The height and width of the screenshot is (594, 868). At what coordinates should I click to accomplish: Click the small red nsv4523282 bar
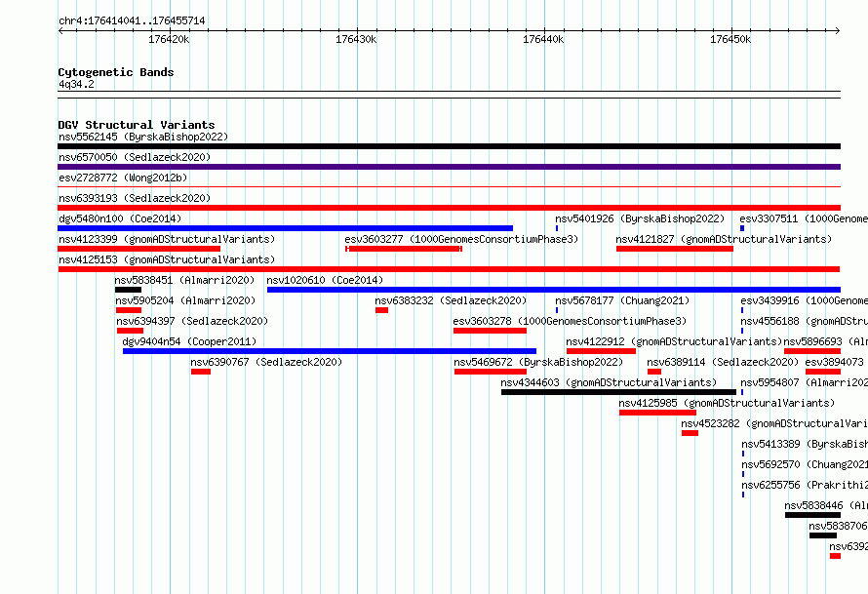(690, 433)
